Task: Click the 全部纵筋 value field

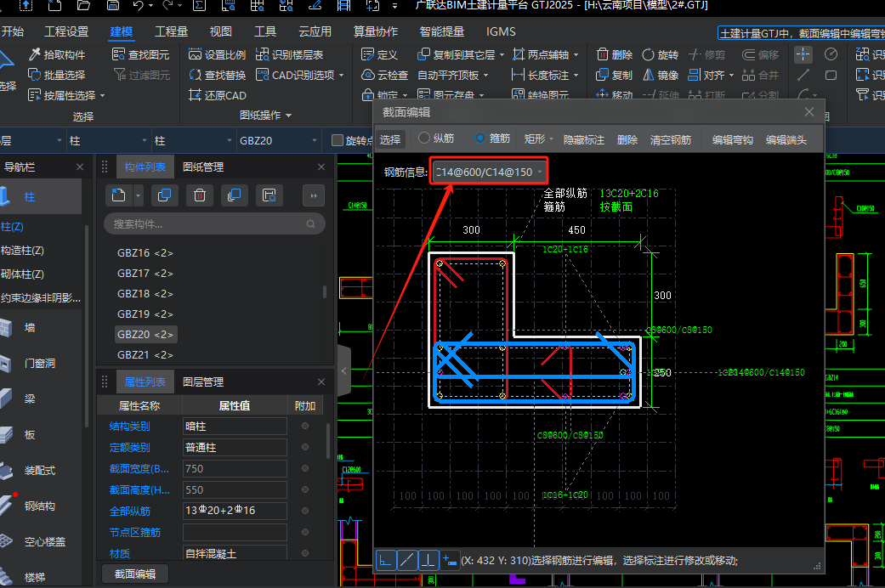Action: (235, 511)
